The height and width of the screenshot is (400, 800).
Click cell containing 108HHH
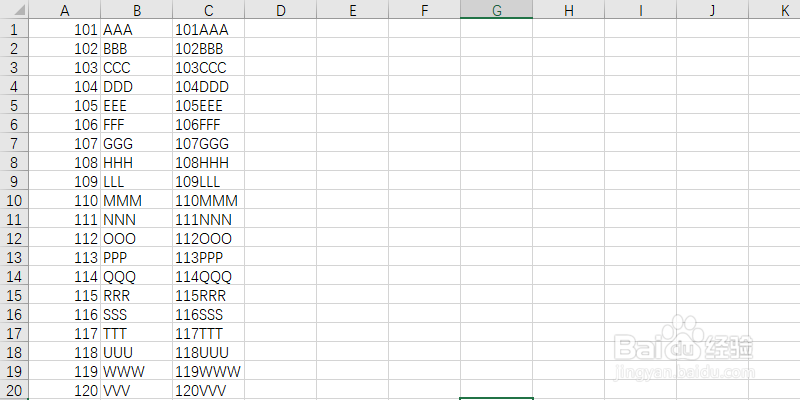point(209,161)
